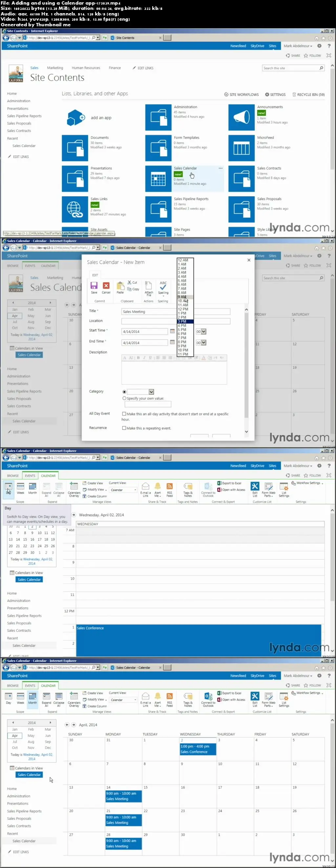
Task: Open Modify View dropdown in day-view frame ribbon
Action: point(94,490)
